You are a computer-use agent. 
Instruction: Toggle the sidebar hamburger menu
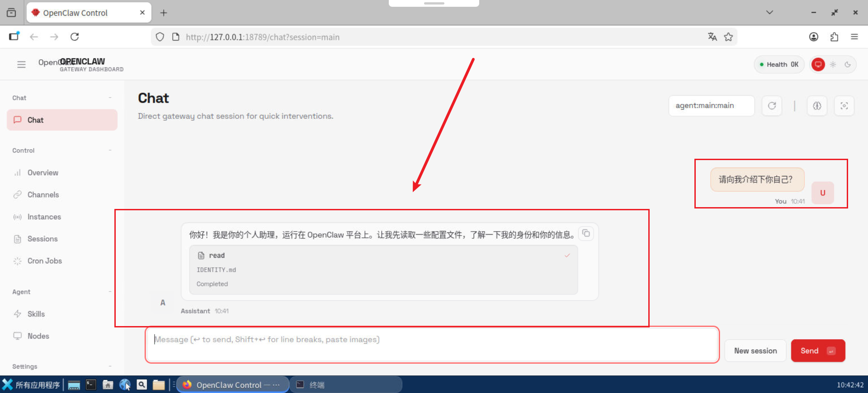click(x=21, y=64)
